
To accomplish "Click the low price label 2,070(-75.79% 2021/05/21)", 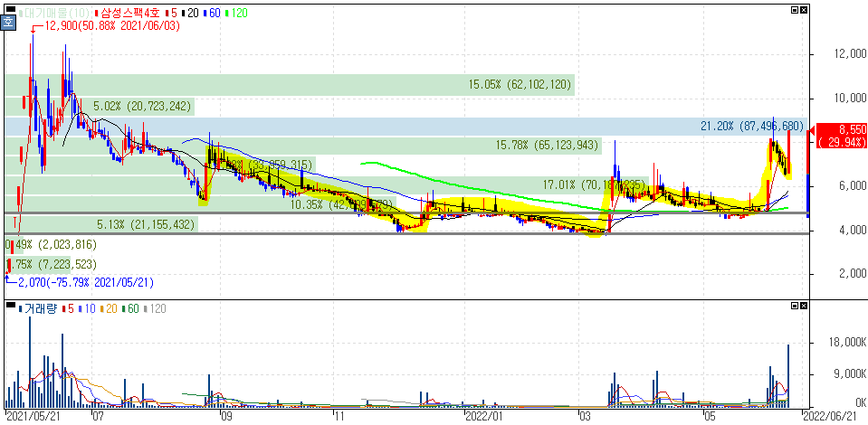I will (86, 282).
